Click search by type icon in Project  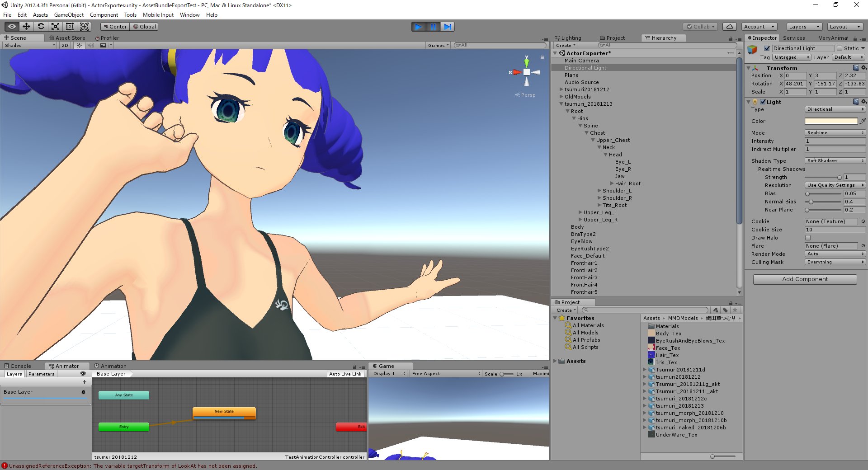(x=716, y=310)
